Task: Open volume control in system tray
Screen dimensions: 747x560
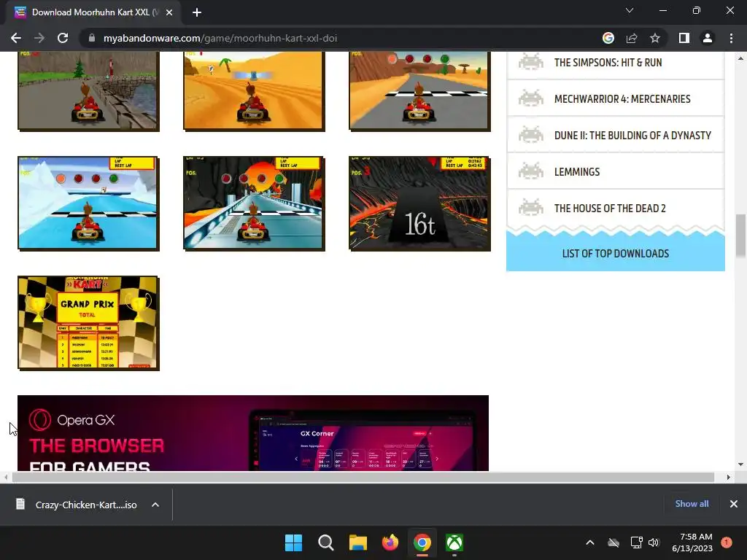Action: [654, 542]
